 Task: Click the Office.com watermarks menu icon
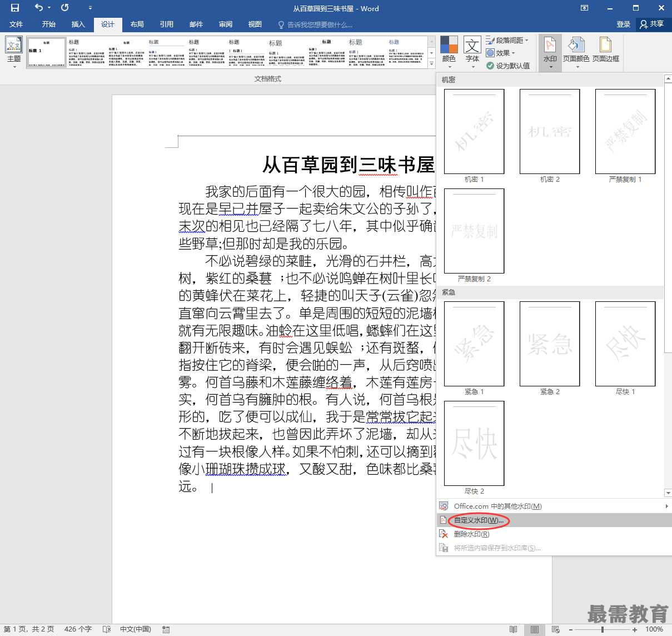(x=444, y=506)
